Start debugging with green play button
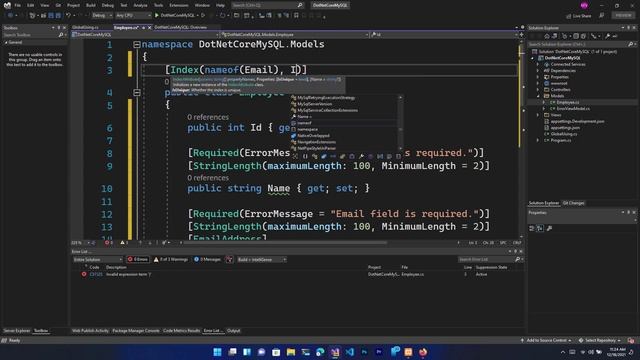 tap(157, 16)
